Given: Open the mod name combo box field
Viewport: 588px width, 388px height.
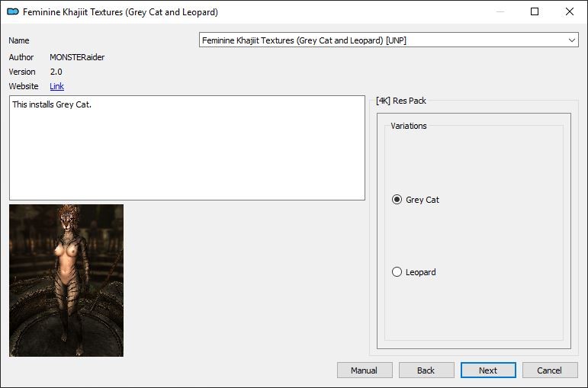Looking at the screenshot, I should point(388,40).
